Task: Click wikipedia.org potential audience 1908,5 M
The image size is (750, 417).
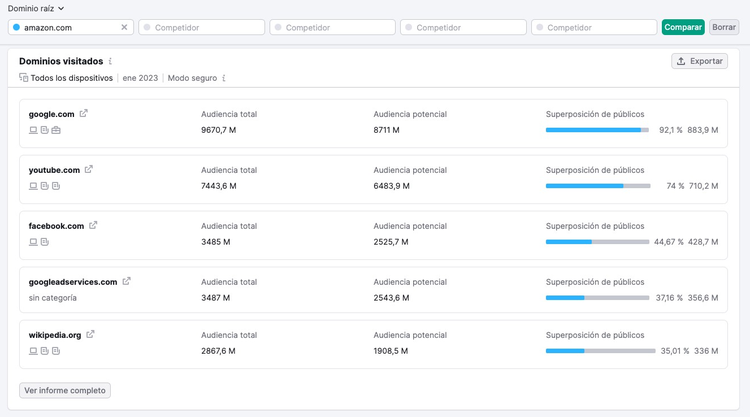Action: point(391,351)
